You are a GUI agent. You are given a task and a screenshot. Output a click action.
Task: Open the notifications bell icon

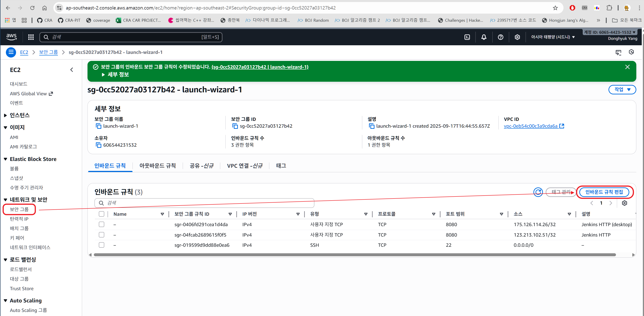[x=484, y=37]
